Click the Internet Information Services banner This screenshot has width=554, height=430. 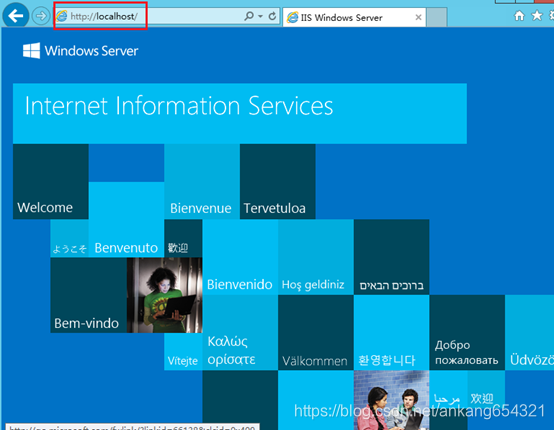pyautogui.click(x=240, y=113)
